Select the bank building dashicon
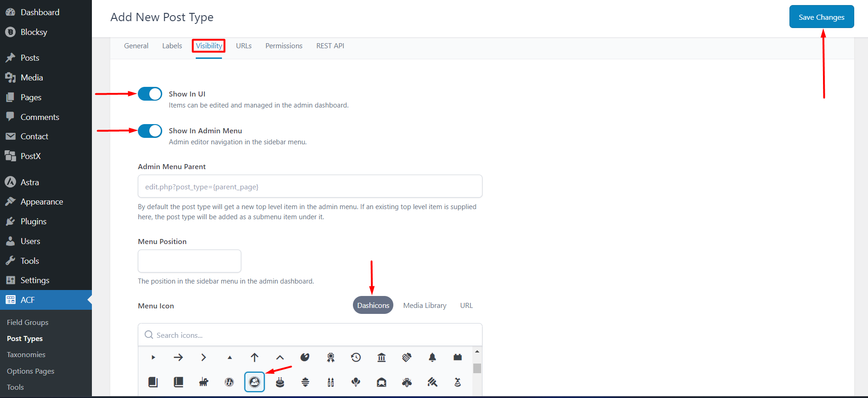868x398 pixels. (x=381, y=358)
